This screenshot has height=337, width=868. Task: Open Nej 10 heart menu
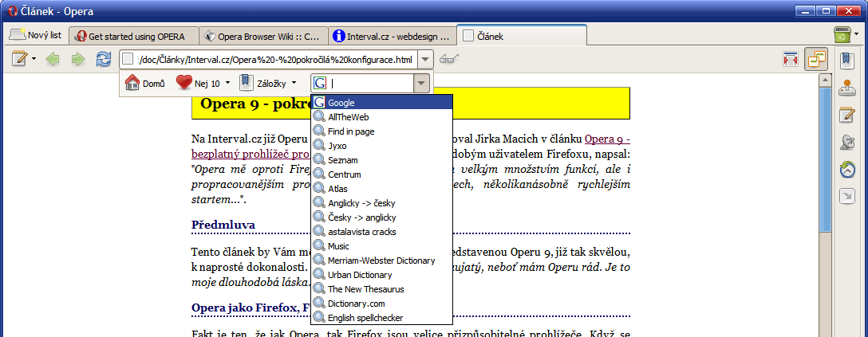click(203, 84)
